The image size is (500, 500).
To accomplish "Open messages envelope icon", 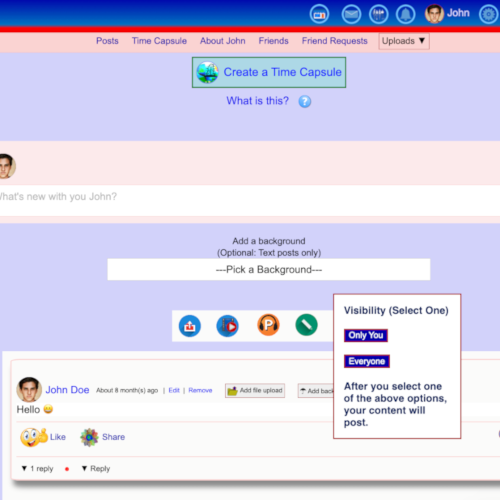I will point(351,14).
